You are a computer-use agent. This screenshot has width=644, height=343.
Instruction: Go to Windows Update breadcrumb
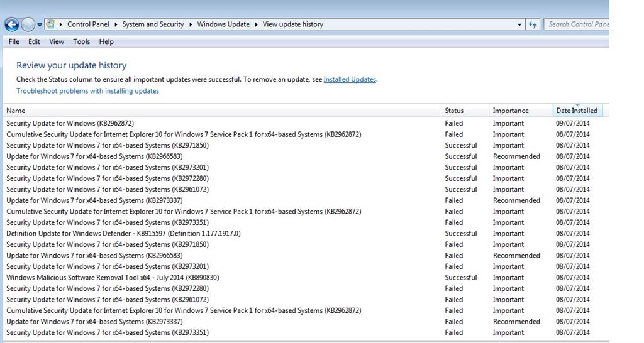(223, 24)
